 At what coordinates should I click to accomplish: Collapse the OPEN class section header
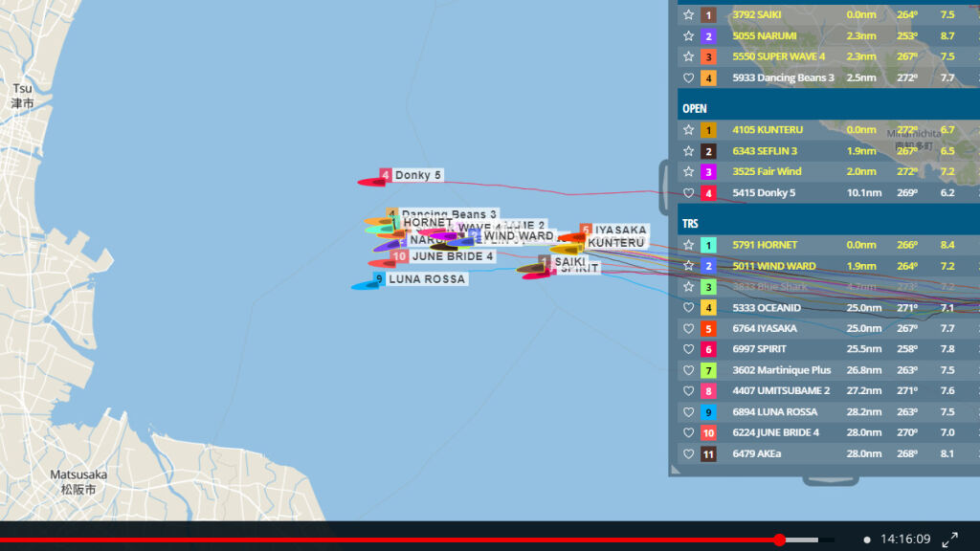coord(695,109)
